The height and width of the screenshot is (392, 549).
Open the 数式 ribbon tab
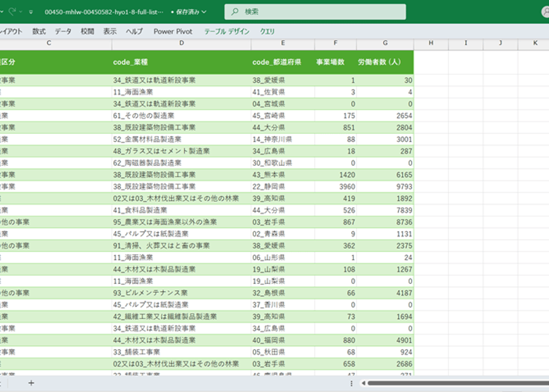tap(39, 31)
